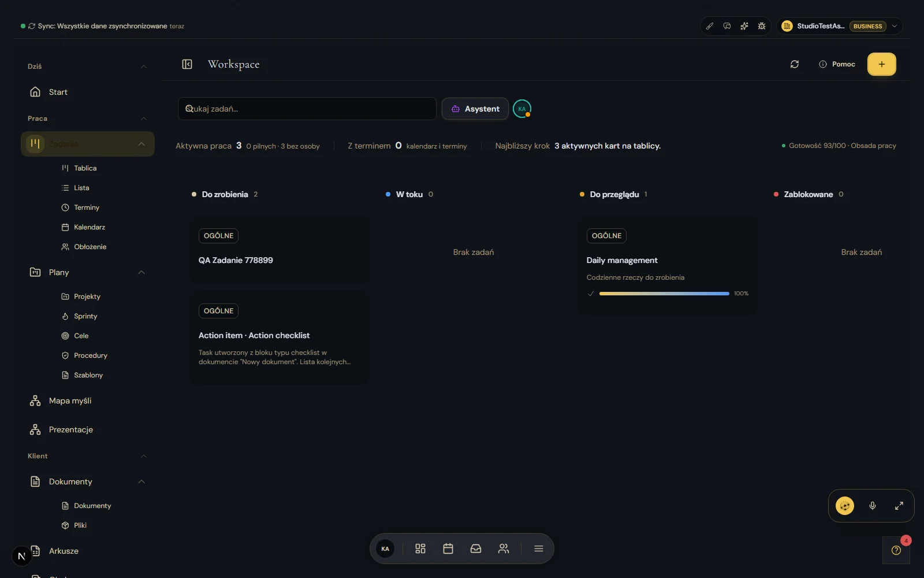Viewport: 924px width, 578px height.
Task: Click the W toku column header
Action: tap(409, 194)
